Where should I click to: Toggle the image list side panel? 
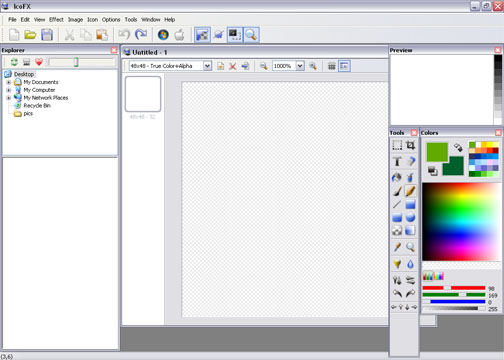click(x=344, y=66)
